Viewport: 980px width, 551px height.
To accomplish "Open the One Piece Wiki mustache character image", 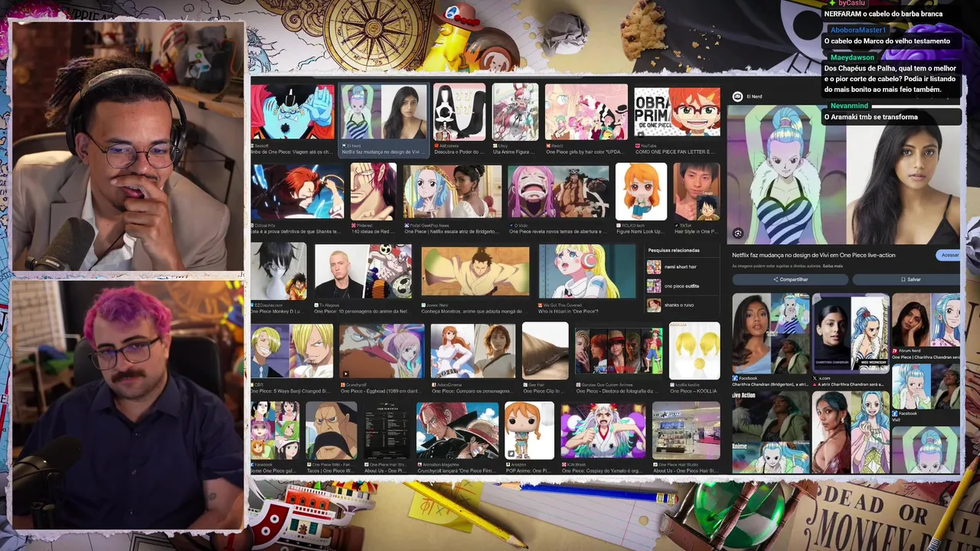I will [x=332, y=430].
